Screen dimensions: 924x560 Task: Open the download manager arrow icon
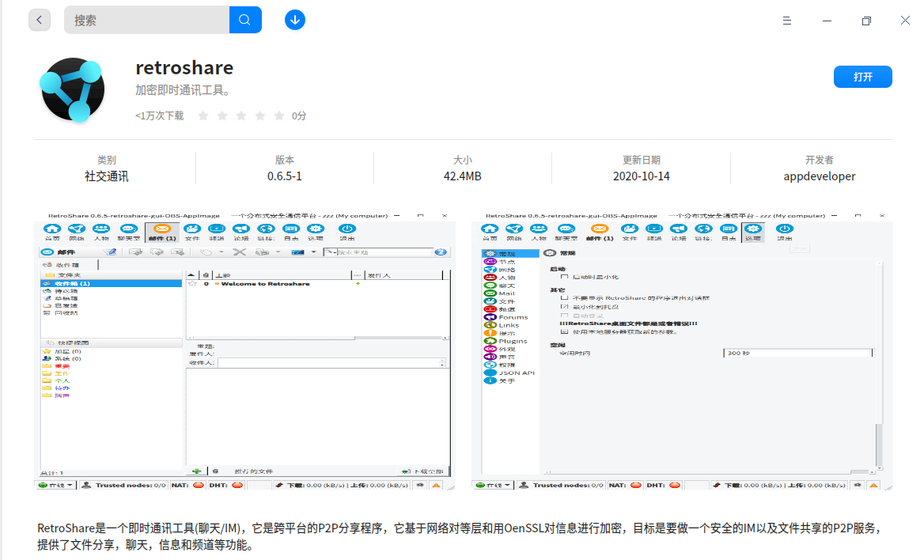pos(294,20)
